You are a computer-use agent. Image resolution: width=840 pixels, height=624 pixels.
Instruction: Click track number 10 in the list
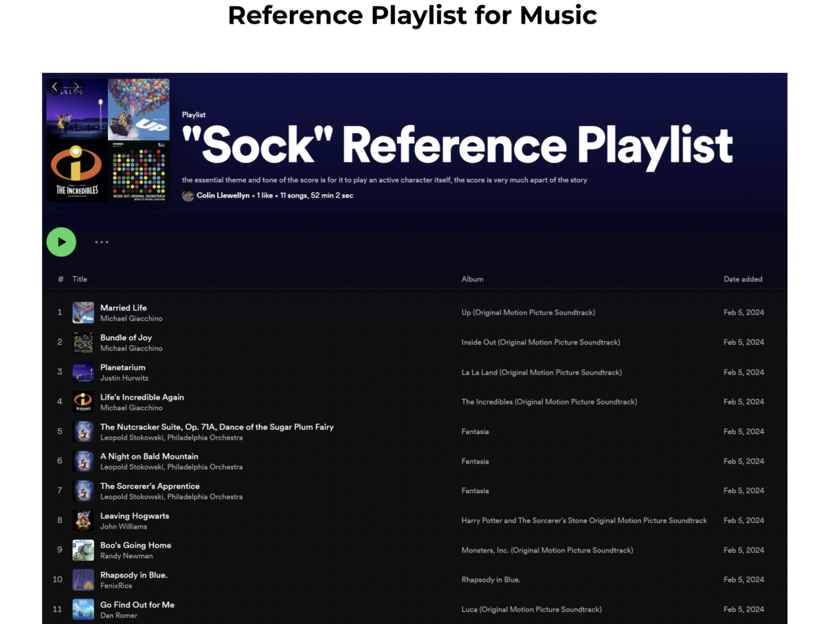57,579
